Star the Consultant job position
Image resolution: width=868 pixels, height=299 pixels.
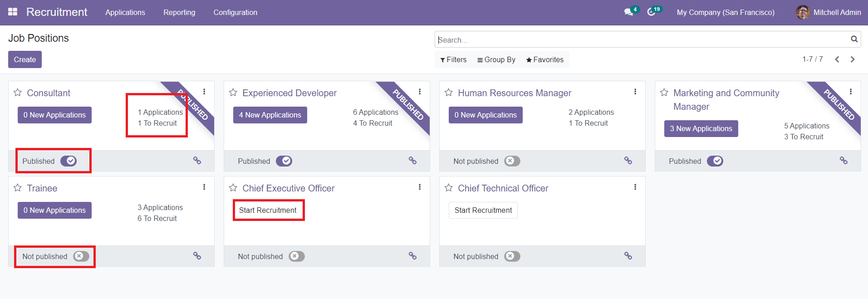[18, 93]
